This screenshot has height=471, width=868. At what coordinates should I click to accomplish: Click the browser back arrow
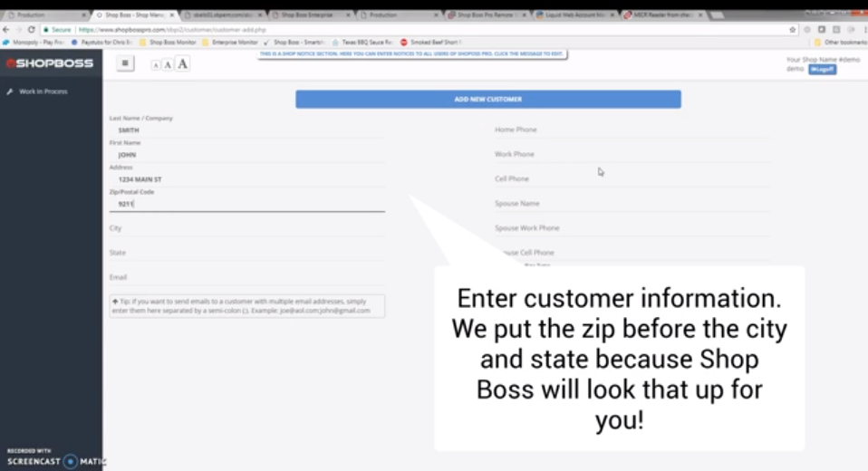click(6, 30)
